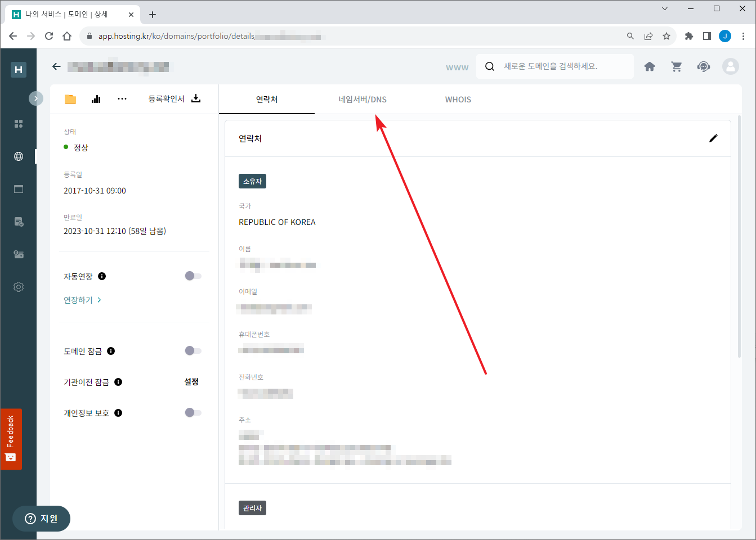Toggle the 도메인 잠금 switch
The width and height of the screenshot is (756, 540).
click(x=193, y=351)
